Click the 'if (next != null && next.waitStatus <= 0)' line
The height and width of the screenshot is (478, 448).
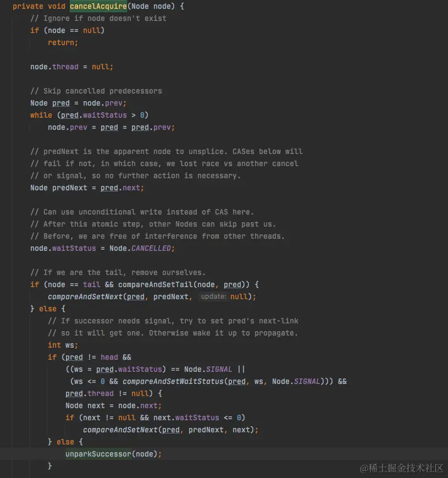pos(156,417)
